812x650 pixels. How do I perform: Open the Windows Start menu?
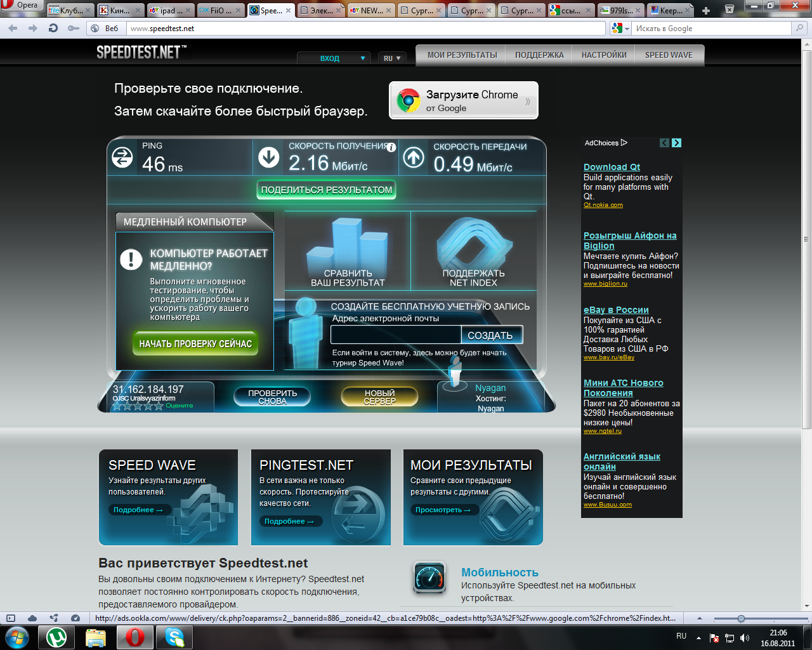click(x=17, y=637)
